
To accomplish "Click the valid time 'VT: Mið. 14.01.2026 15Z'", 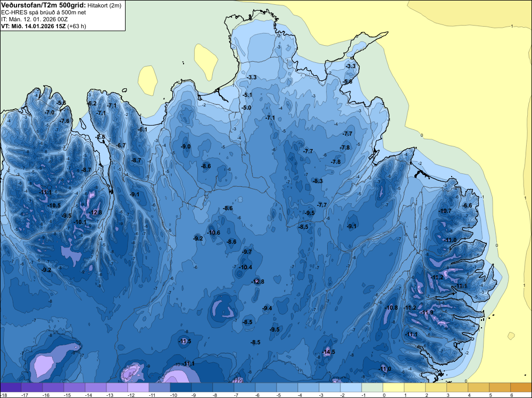I will pyautogui.click(x=33, y=26).
